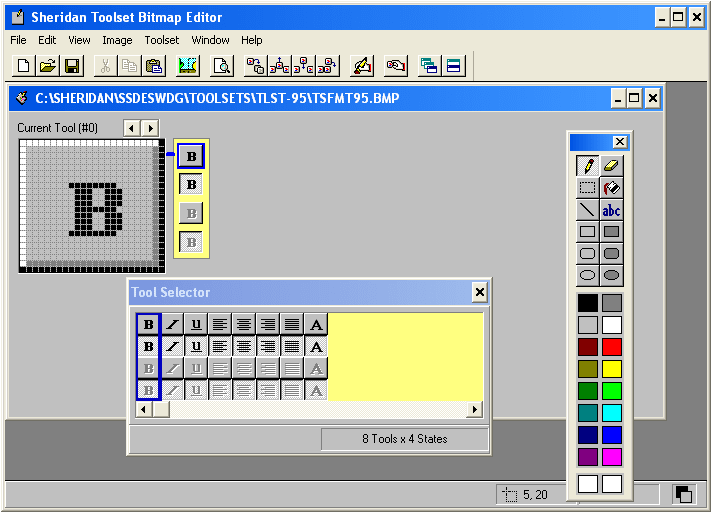This screenshot has height=514, width=715.
Task: Click the Cut scissors icon
Action: (105, 66)
